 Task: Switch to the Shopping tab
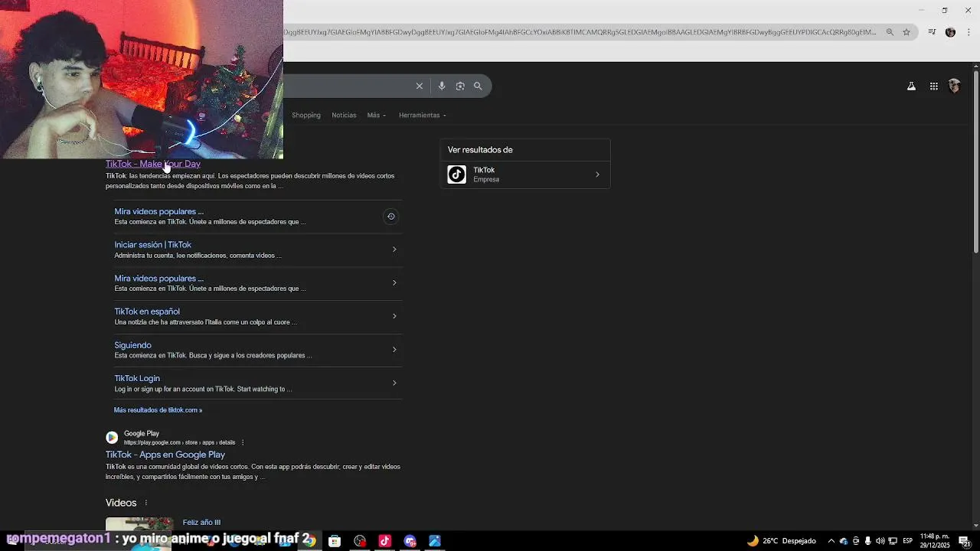click(x=306, y=116)
